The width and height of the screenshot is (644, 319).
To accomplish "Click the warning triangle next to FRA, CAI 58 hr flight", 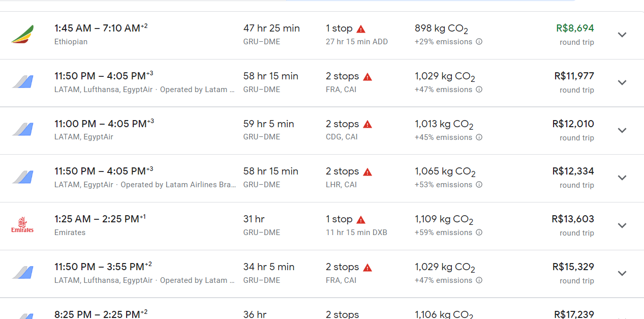I will click(367, 77).
